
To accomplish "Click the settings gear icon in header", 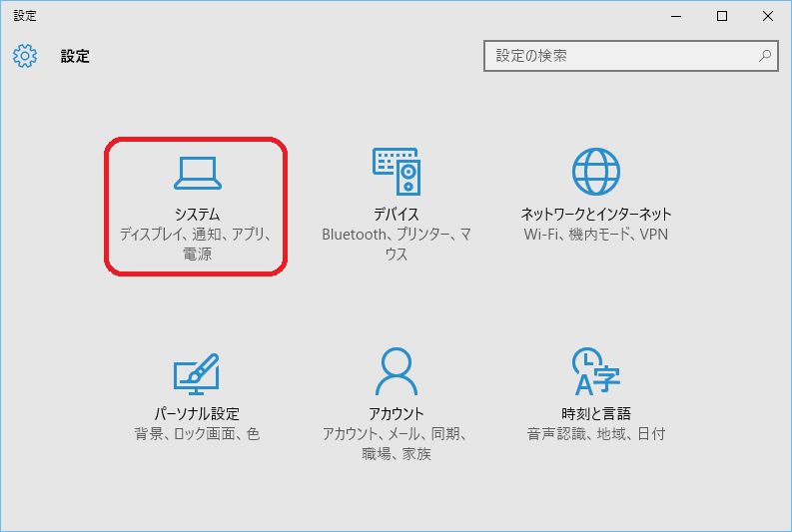I will point(25,56).
